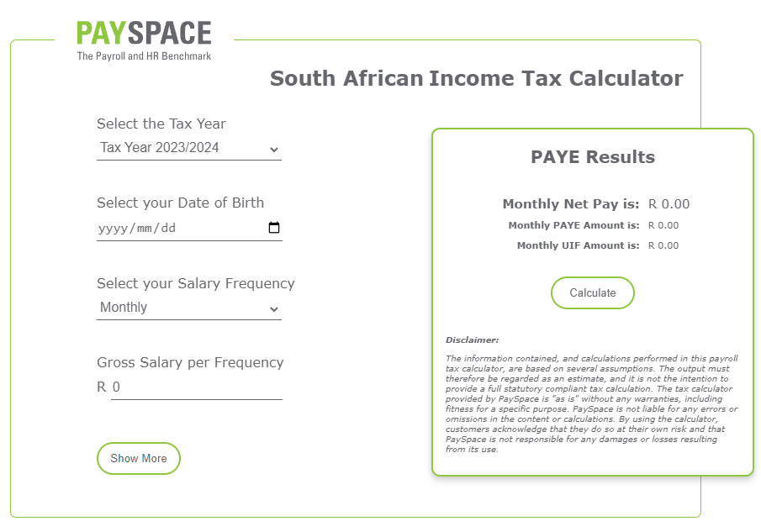Hit the Calculate button
Screen dimensions: 761x532
(593, 293)
